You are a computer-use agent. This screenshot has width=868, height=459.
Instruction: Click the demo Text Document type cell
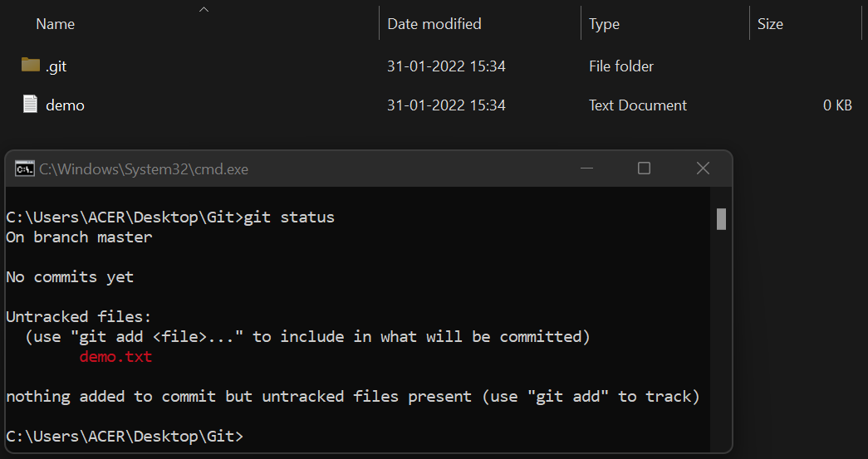638,105
